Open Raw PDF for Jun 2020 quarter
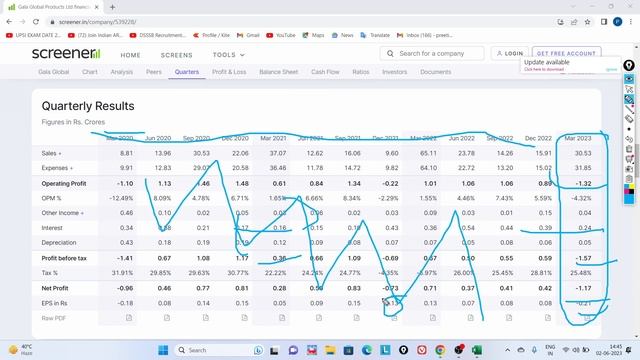Viewport: 640px width, 360px height. pyautogui.click(x=167, y=318)
